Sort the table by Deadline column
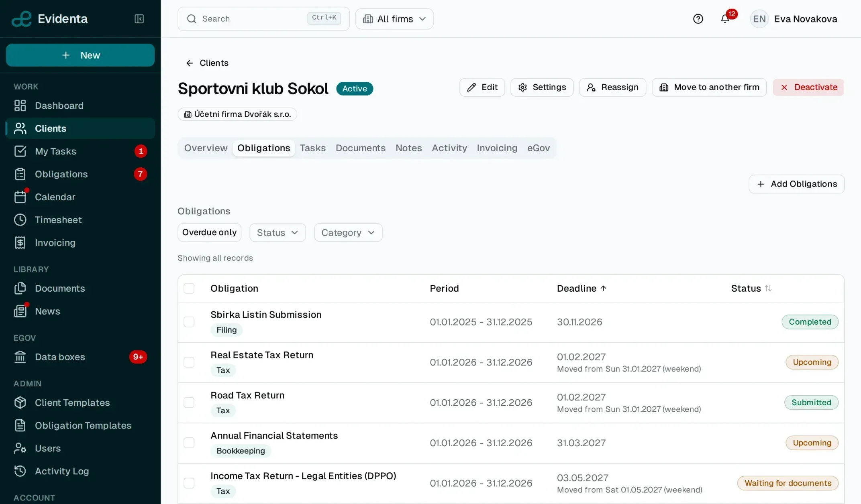 point(581,289)
